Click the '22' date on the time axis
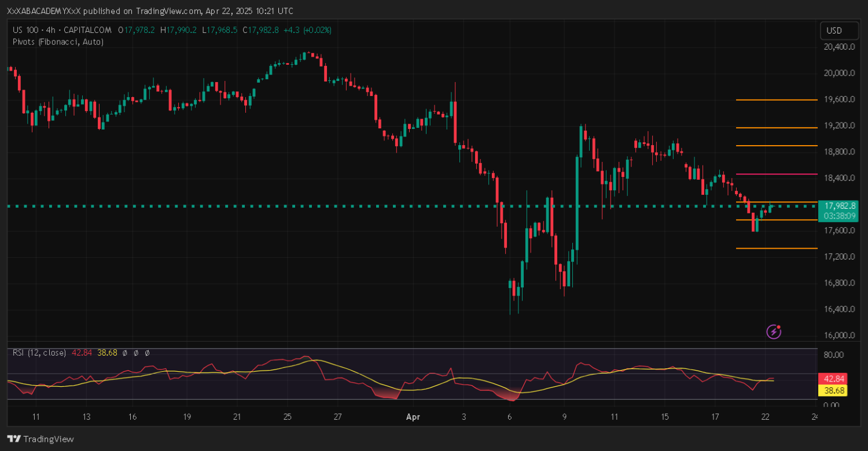The width and height of the screenshot is (868, 451). 765,416
